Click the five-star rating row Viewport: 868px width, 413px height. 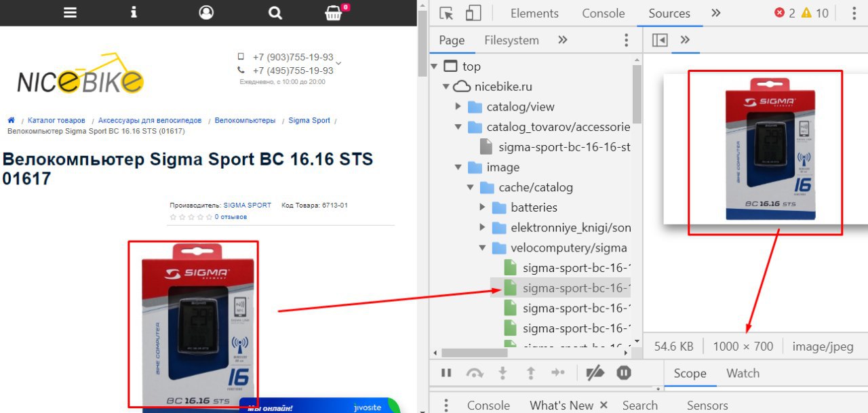(191, 217)
